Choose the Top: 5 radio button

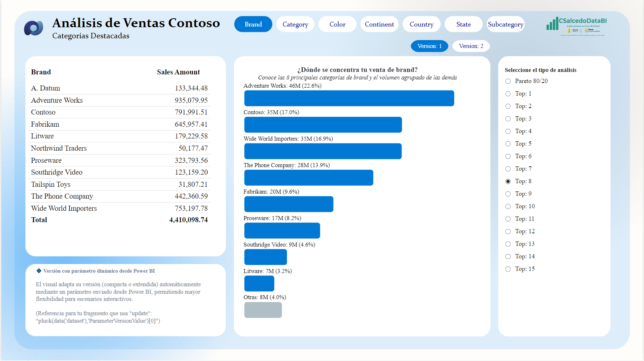pyautogui.click(x=508, y=144)
